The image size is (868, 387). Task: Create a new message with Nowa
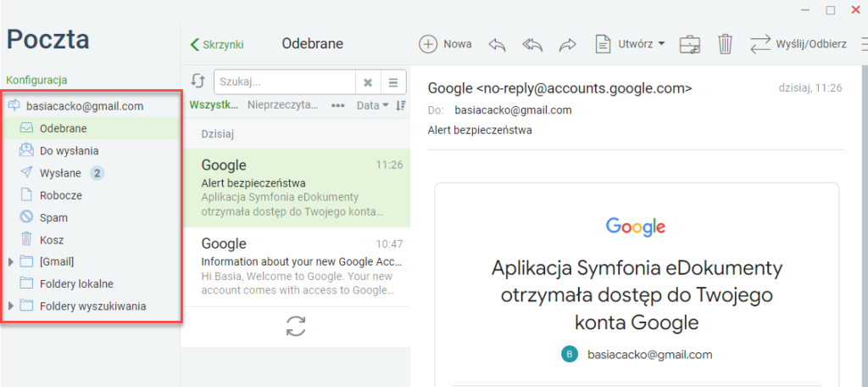pos(445,44)
